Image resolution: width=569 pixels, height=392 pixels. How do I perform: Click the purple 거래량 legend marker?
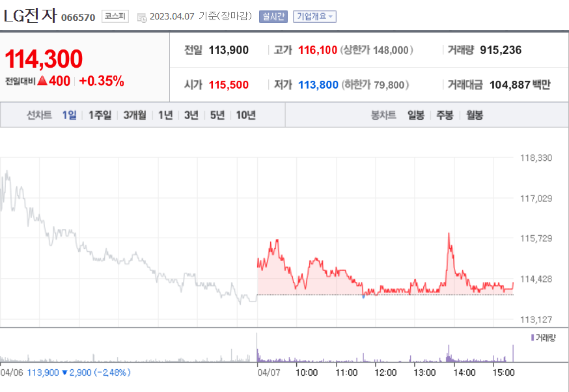click(533, 338)
